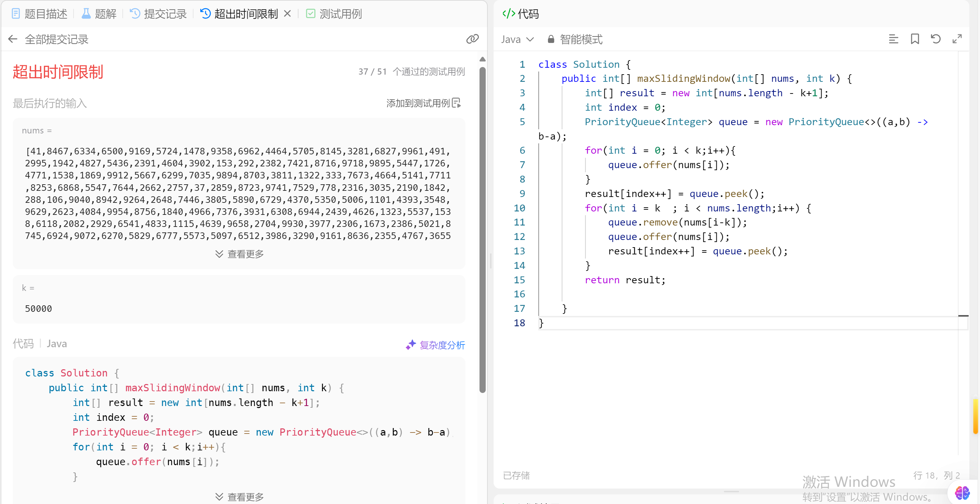
Task: Copy the submission link via chain icon
Action: click(472, 39)
